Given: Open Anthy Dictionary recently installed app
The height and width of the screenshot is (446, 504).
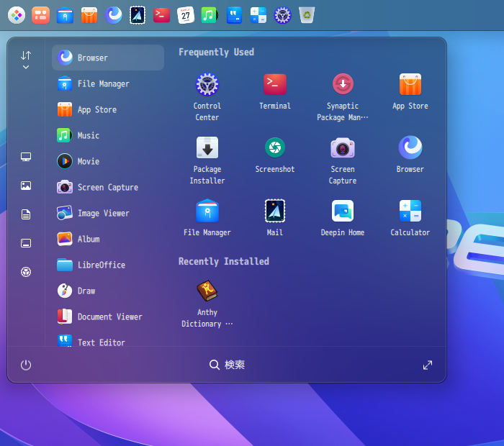Looking at the screenshot, I should coord(207,291).
